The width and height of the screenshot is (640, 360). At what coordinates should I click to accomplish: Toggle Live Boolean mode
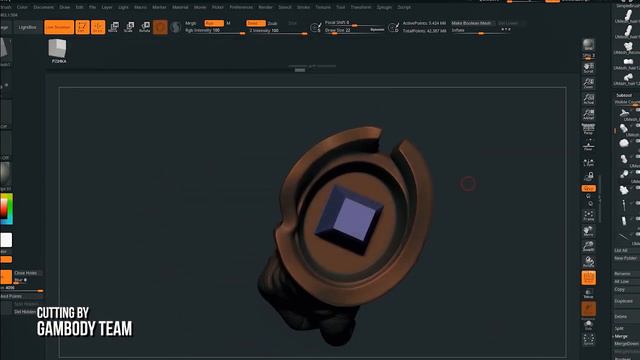(59, 27)
